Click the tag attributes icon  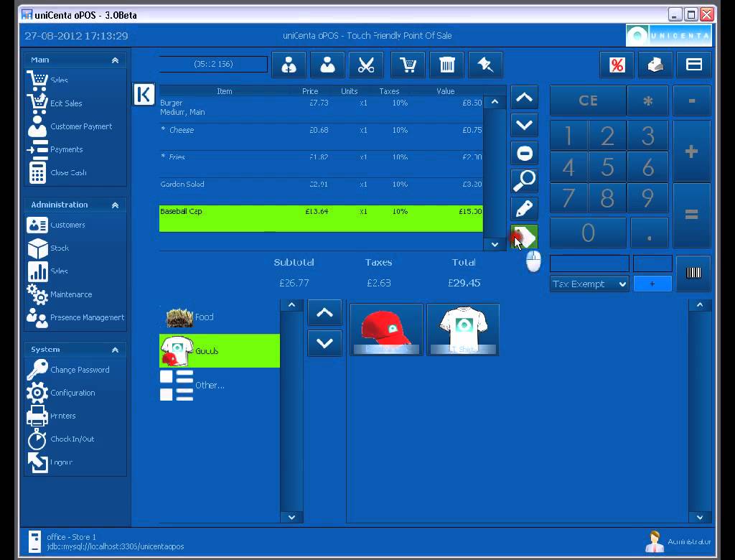[524, 236]
